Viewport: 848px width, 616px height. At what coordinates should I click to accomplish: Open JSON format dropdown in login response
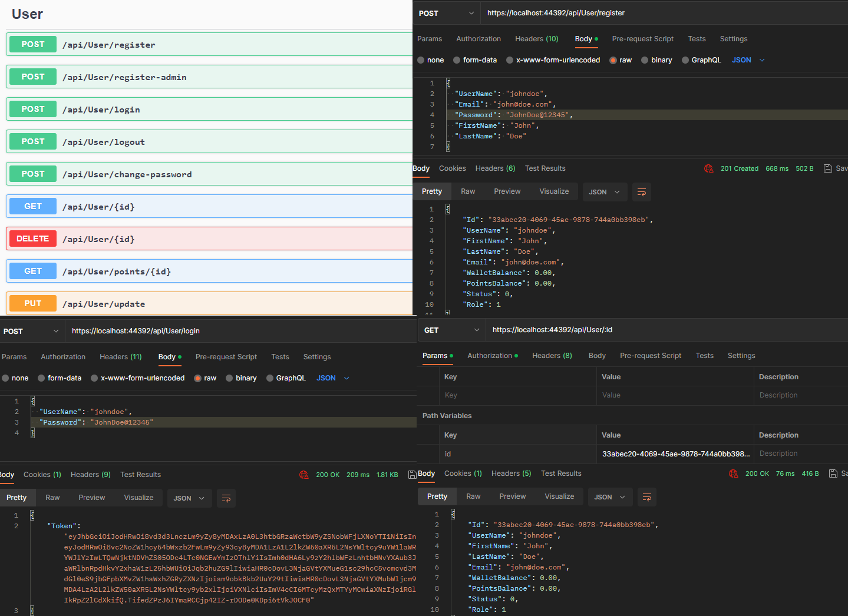(189, 498)
